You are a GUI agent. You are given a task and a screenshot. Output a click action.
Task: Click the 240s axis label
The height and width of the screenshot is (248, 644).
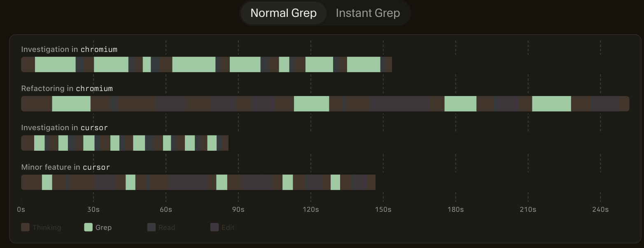[x=600, y=210]
